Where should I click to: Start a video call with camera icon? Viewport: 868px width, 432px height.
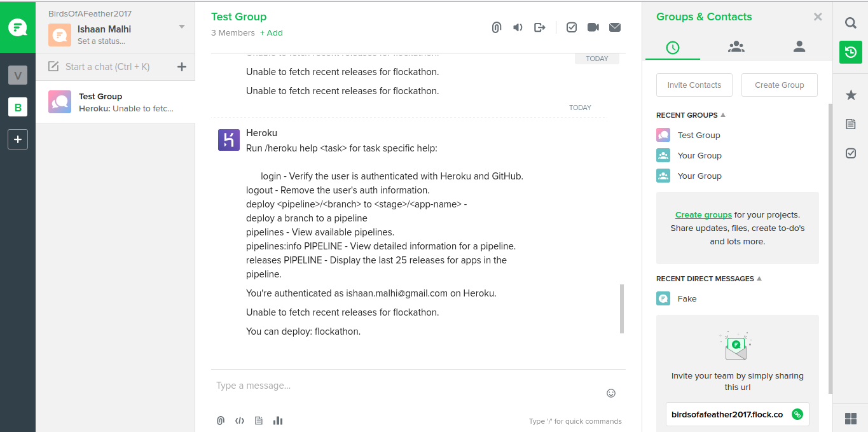[593, 27]
